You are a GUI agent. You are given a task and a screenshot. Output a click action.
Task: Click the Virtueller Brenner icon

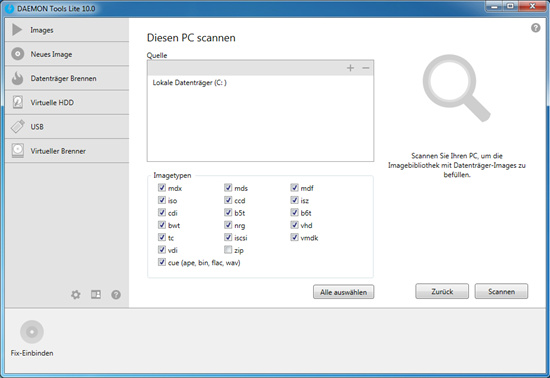click(18, 150)
